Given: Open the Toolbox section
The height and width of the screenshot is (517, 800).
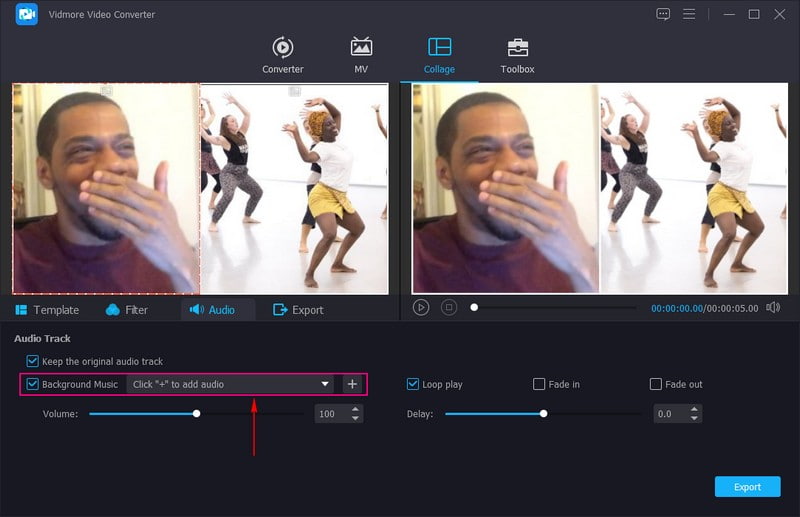Looking at the screenshot, I should click(x=517, y=56).
